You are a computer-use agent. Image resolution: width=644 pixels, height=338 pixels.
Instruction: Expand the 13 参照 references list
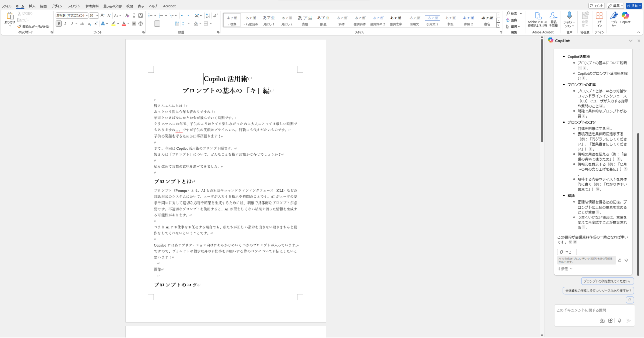[565, 269]
